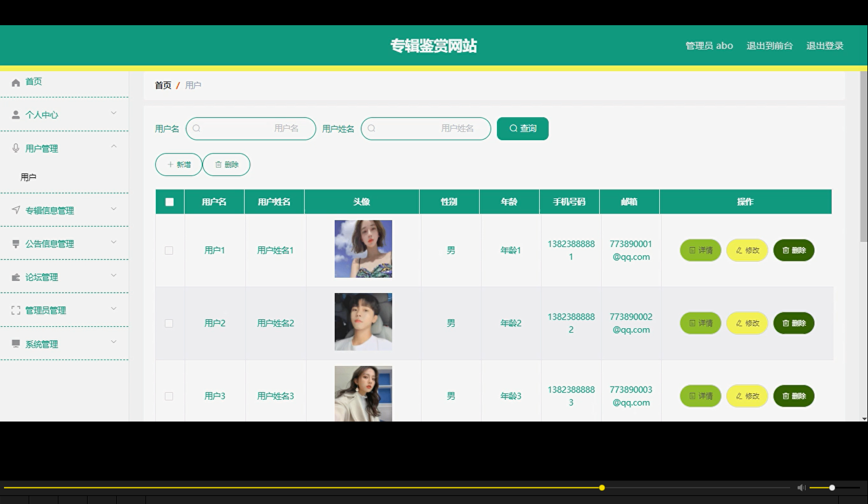Check the checkbox for 用户1 row
868x504 pixels.
(169, 250)
